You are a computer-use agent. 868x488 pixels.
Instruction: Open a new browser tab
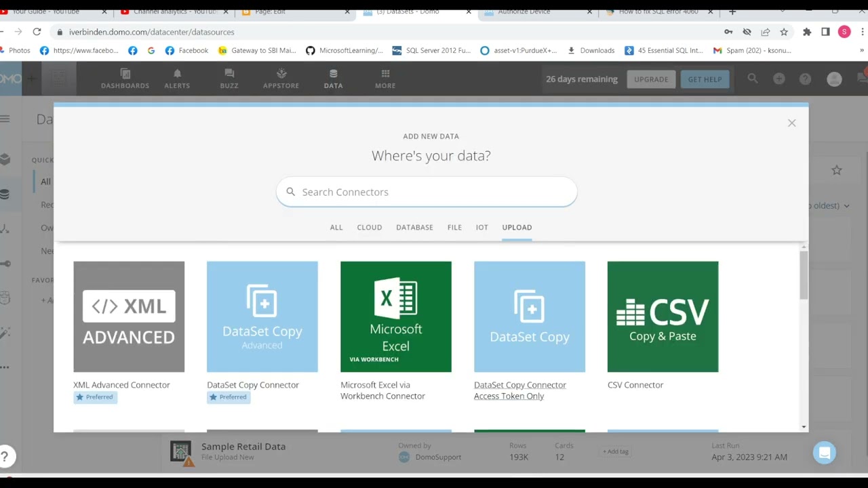(732, 11)
